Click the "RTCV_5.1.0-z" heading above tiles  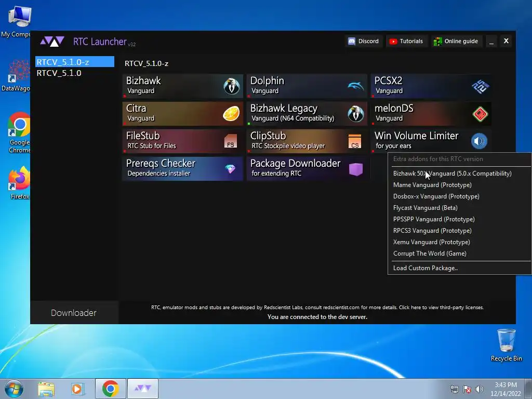point(147,63)
